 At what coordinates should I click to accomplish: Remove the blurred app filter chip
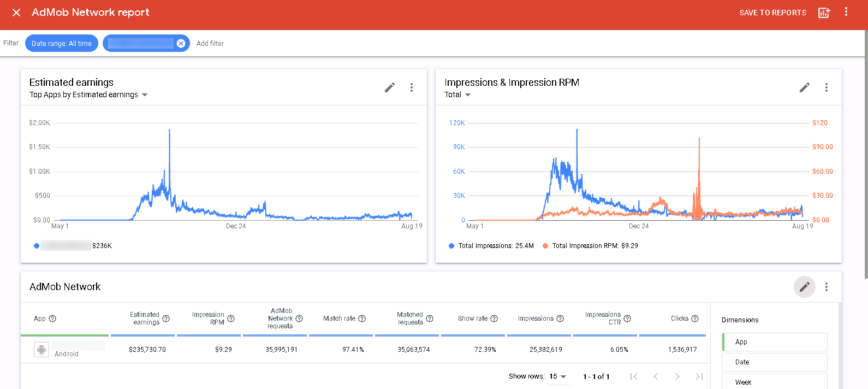tap(181, 43)
